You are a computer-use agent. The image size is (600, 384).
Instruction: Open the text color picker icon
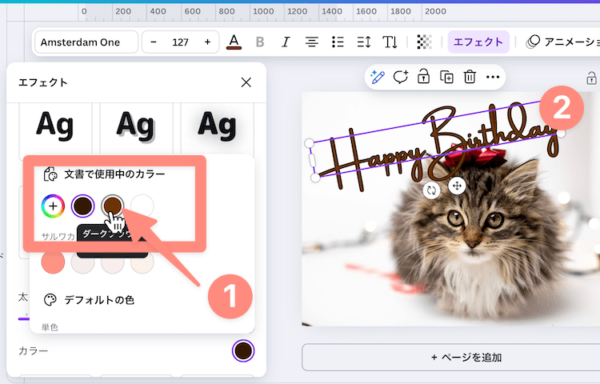point(234,42)
